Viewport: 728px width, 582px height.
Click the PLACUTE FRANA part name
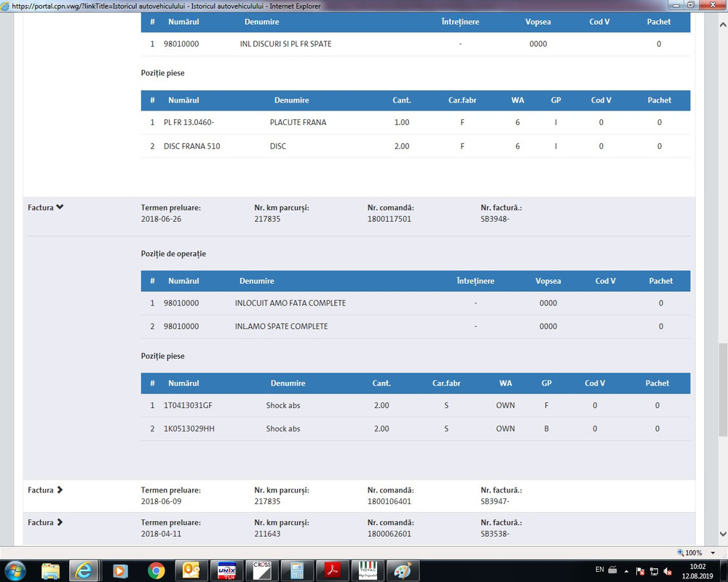298,122
